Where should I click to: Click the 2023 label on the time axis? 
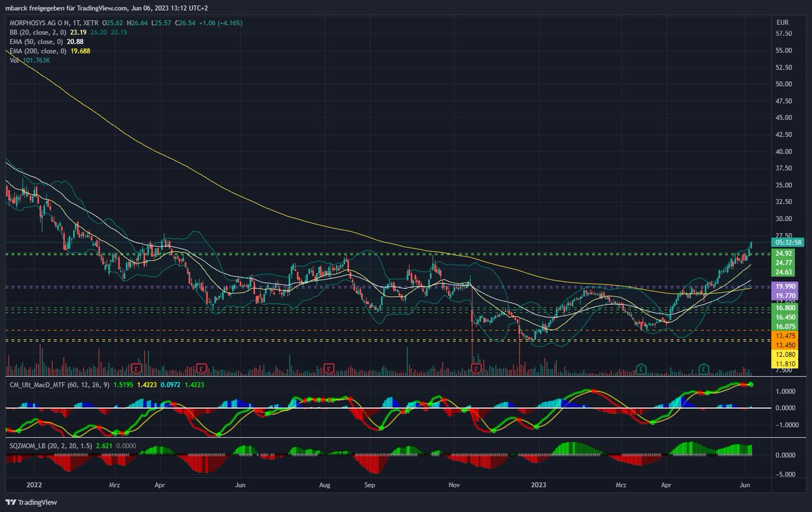coord(540,486)
